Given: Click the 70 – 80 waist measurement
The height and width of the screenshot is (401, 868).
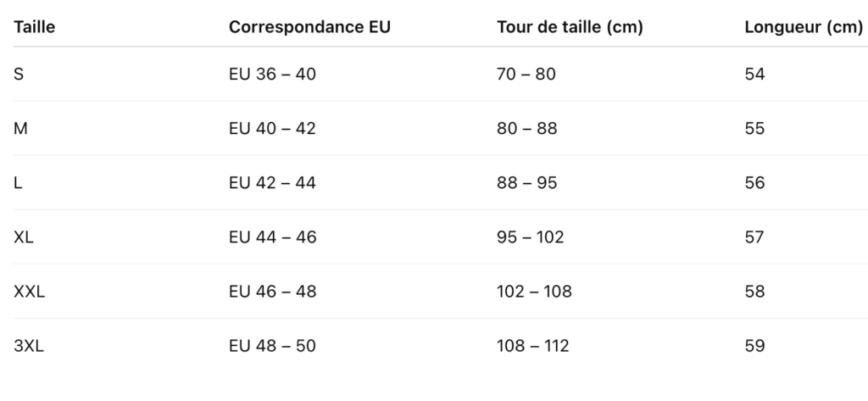Looking at the screenshot, I should point(526,74).
